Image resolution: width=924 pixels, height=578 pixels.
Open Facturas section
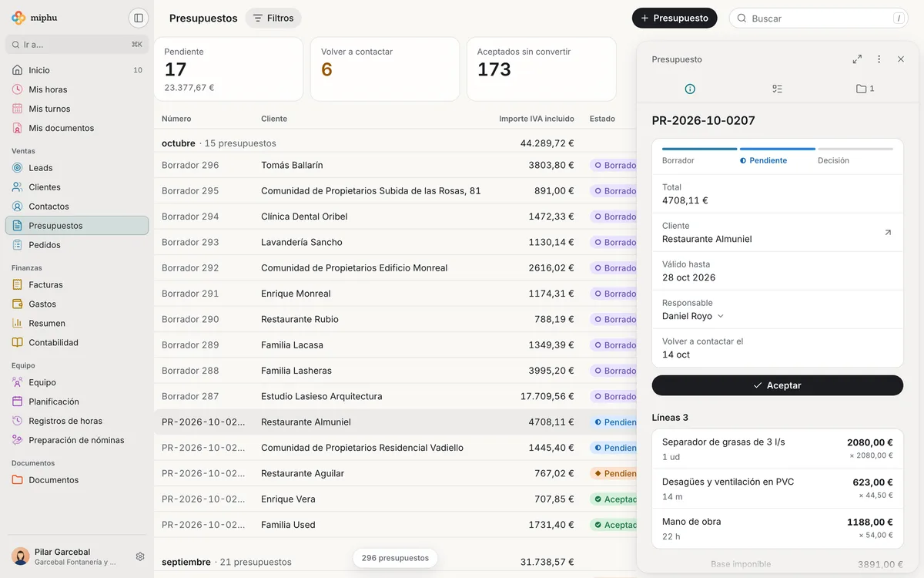coord(77,285)
